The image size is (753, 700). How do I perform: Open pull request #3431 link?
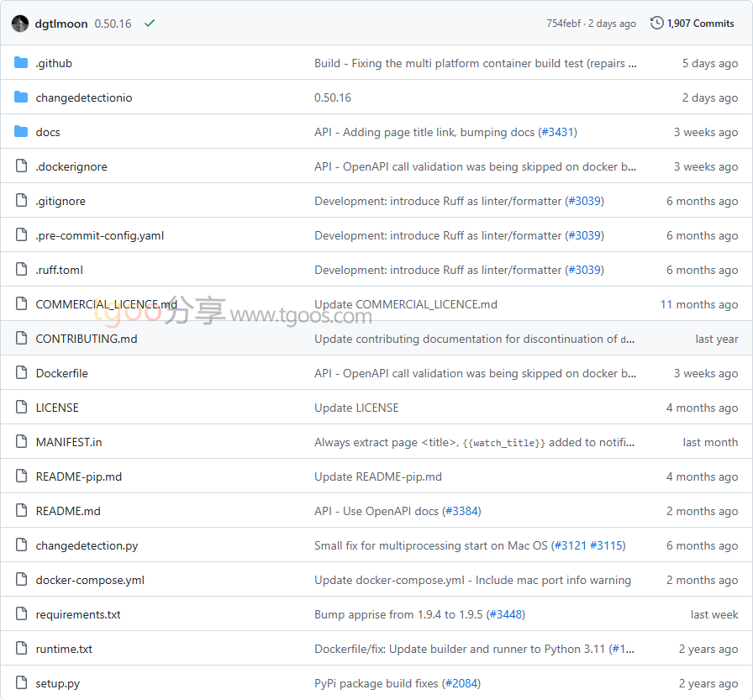tap(557, 132)
